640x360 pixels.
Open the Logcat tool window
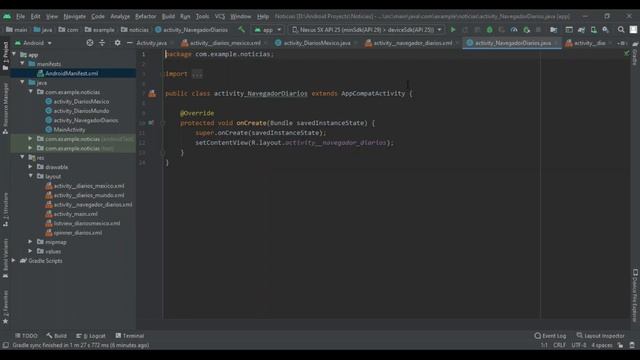tap(91, 336)
